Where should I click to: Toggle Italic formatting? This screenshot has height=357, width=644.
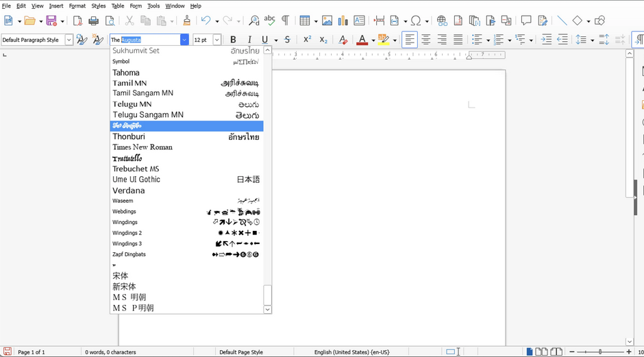coord(249,40)
